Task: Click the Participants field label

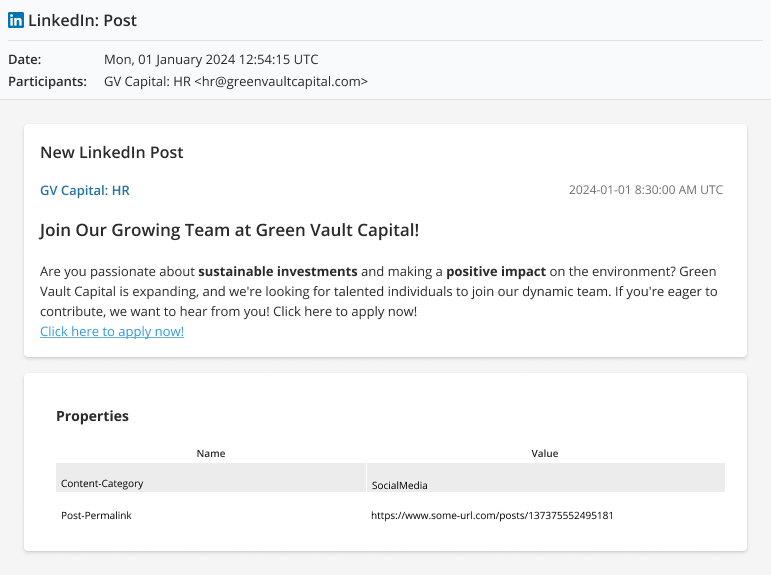Action: click(47, 81)
